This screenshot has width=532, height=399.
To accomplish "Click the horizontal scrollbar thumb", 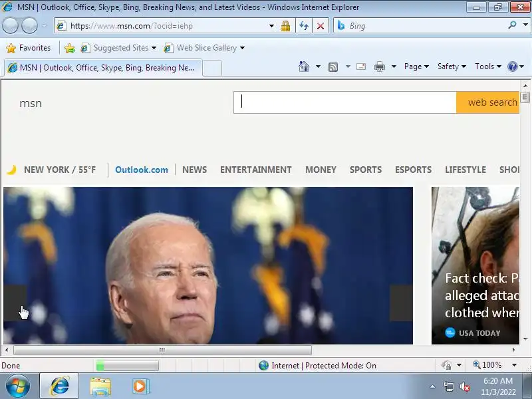I will click(x=162, y=350).
